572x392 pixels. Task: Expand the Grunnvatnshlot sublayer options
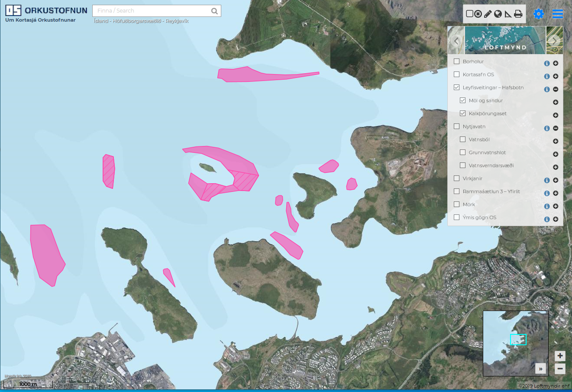(x=556, y=154)
